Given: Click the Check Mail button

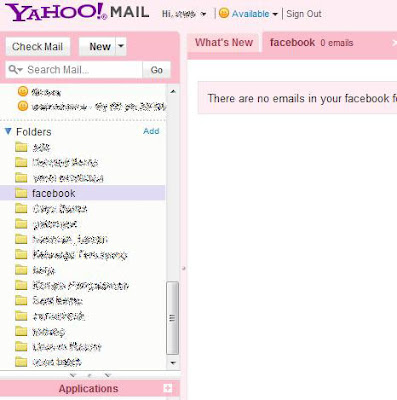Looking at the screenshot, I should click(x=38, y=47).
